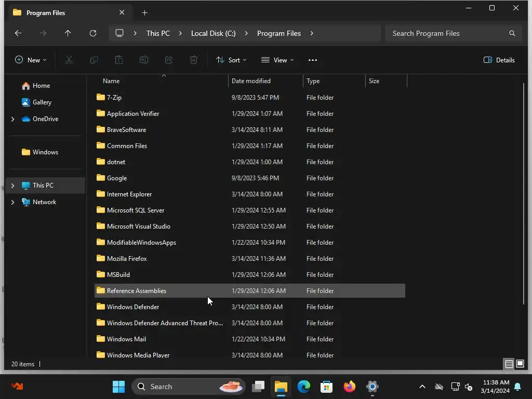532x399 pixels.
Task: Click the taskbar Search box
Action: (188, 387)
